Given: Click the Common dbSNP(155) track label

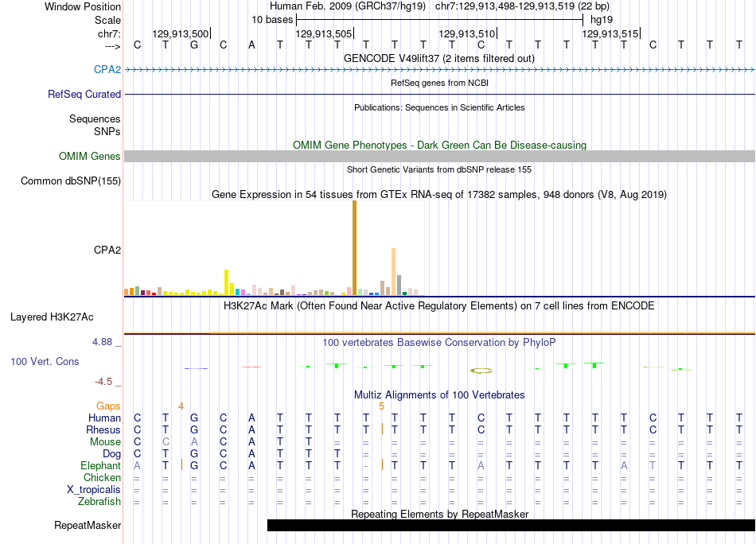Looking at the screenshot, I should pos(70,181).
